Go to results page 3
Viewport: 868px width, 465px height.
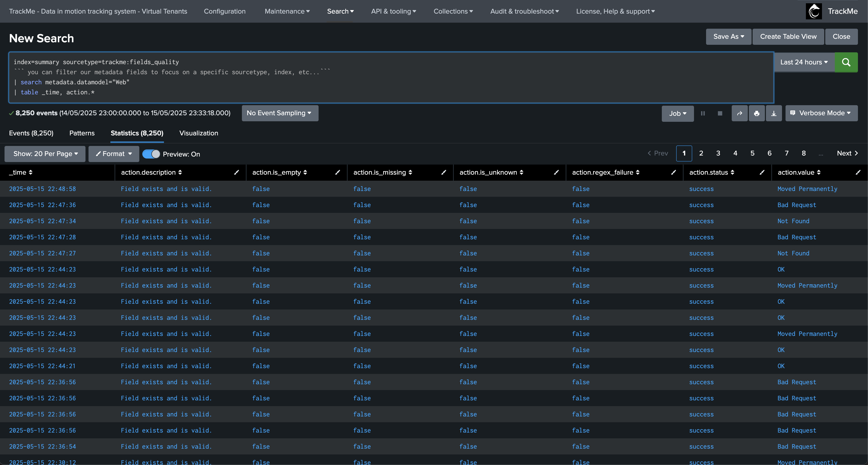coord(718,153)
